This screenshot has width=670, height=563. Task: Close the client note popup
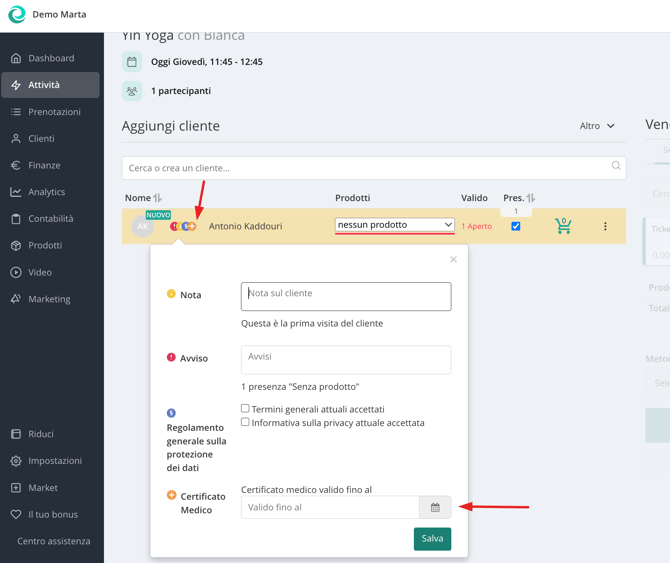(453, 260)
